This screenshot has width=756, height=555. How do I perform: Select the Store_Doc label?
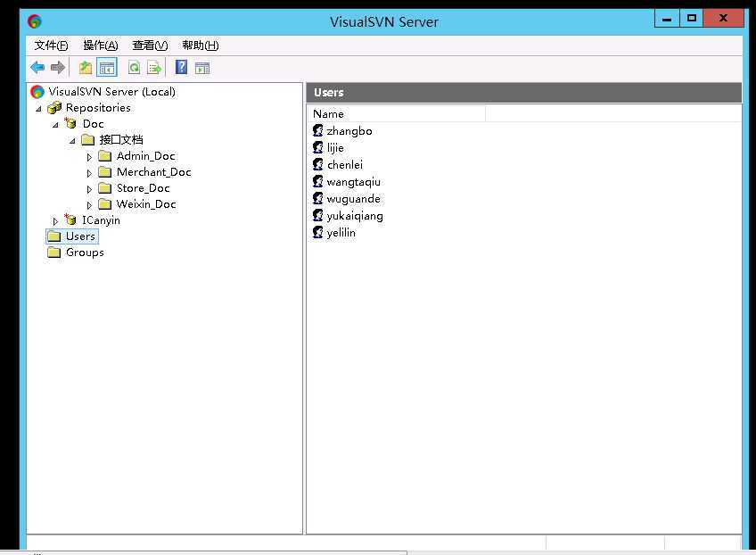(x=144, y=188)
